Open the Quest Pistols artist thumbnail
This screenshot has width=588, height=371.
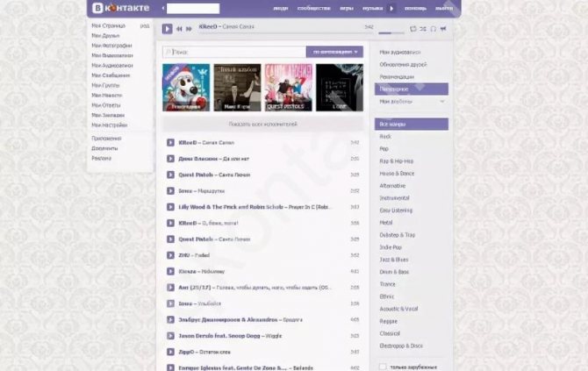pos(289,88)
